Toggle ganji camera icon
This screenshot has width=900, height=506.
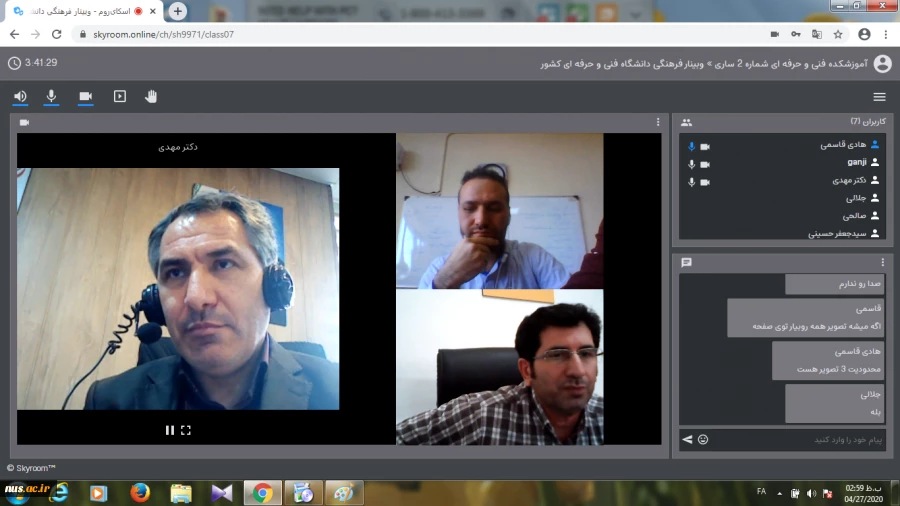[705, 164]
